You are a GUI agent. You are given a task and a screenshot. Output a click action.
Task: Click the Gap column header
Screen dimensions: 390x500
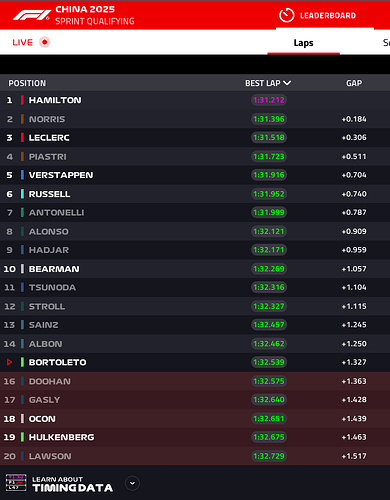(x=354, y=83)
